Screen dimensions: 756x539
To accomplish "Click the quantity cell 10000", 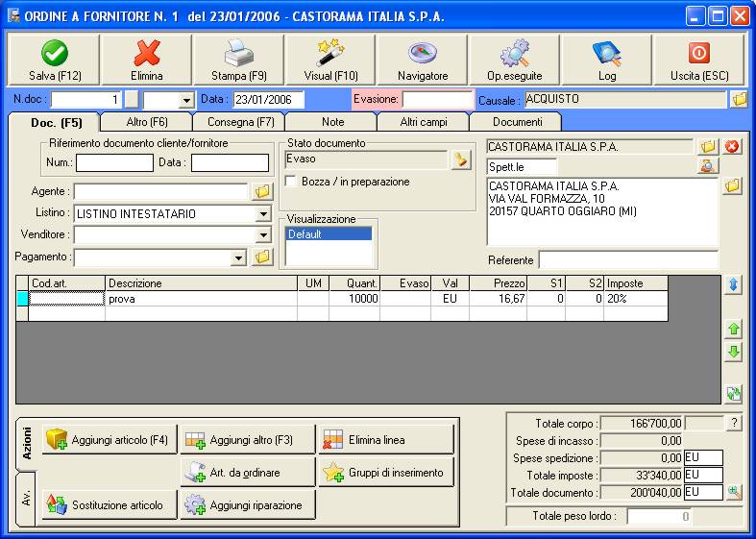I will point(354,299).
